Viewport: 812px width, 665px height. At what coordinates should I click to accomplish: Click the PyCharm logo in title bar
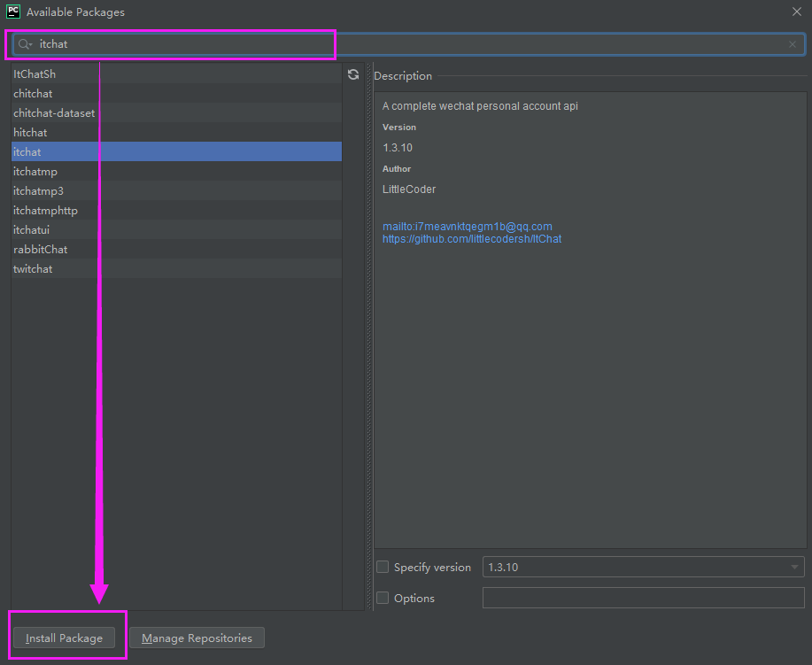pos(13,12)
